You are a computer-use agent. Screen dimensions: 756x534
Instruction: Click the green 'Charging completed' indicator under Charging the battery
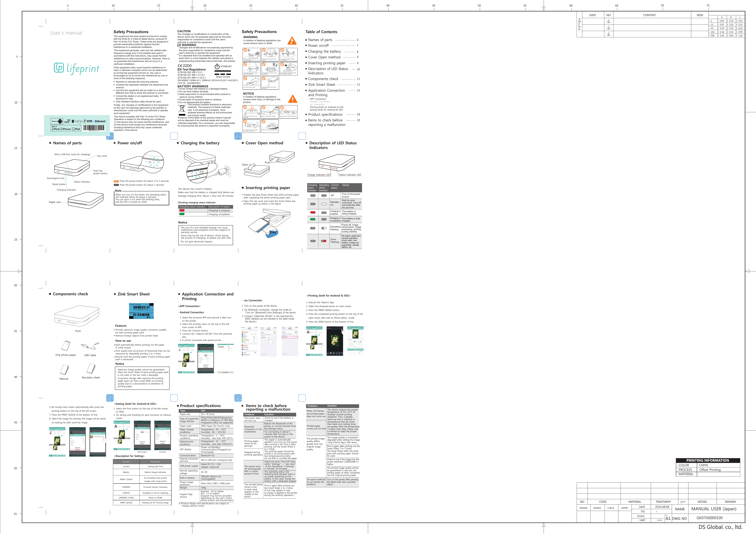tap(182, 214)
